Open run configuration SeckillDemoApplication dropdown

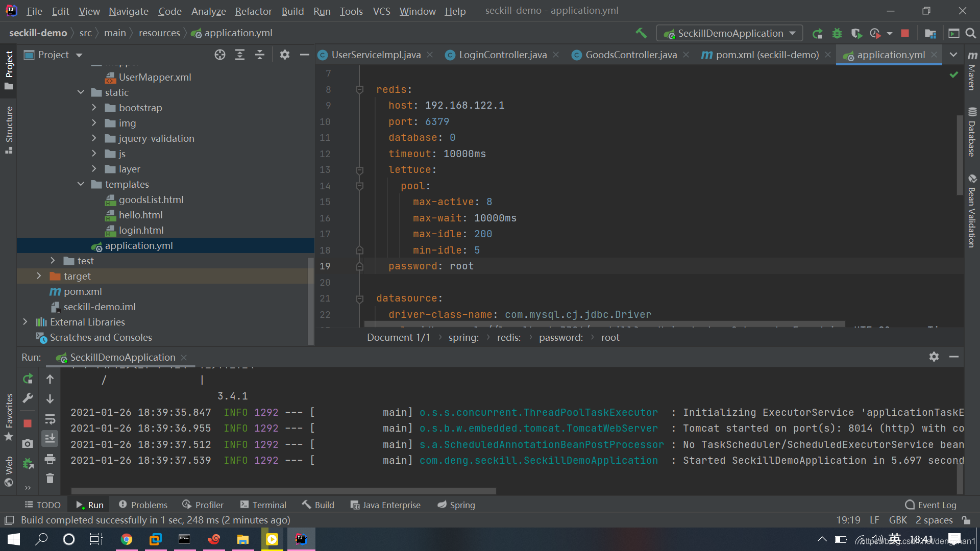[x=729, y=33]
